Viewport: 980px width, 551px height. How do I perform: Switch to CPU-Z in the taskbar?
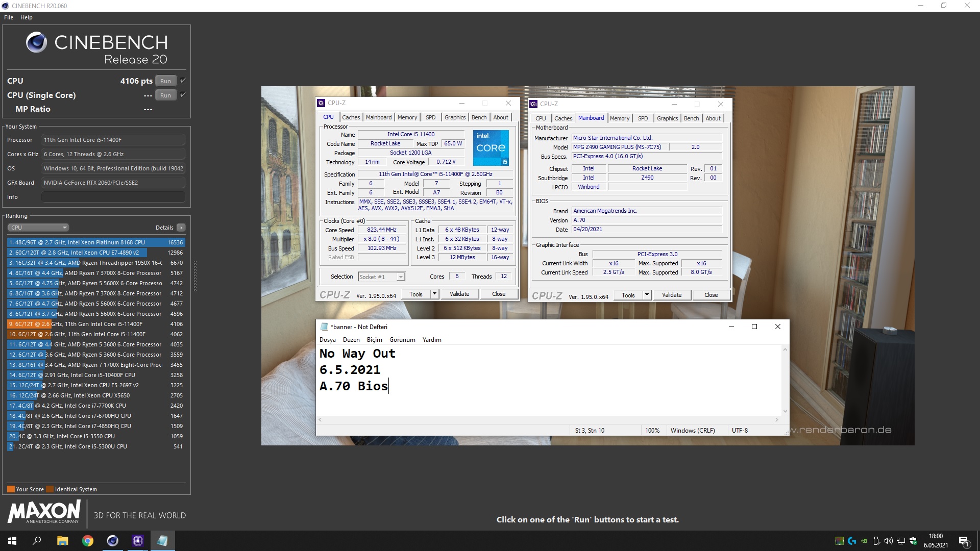(x=137, y=541)
